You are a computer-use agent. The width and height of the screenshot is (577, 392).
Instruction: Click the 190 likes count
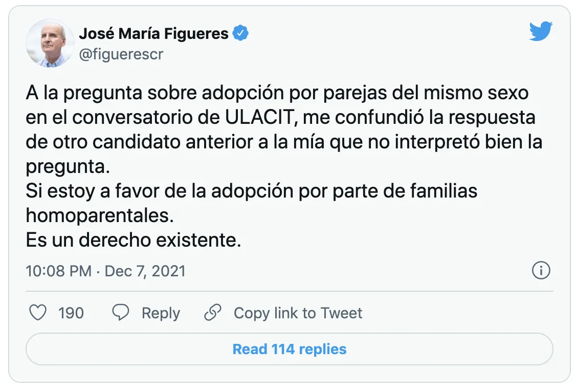tap(71, 313)
